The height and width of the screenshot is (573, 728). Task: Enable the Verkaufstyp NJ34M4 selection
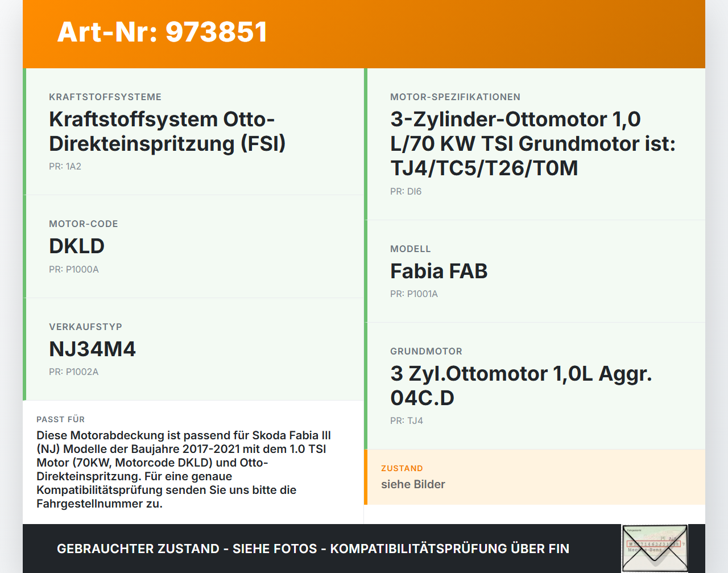coord(93,348)
